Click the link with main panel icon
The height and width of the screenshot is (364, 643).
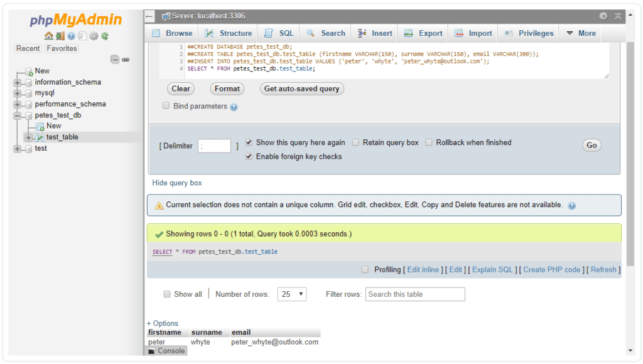126,60
